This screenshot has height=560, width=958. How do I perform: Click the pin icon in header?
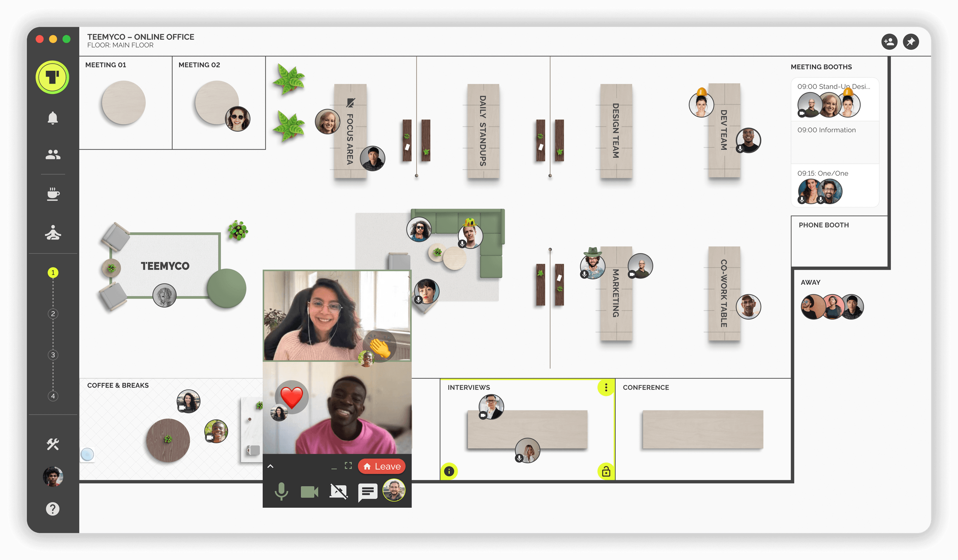(x=910, y=42)
